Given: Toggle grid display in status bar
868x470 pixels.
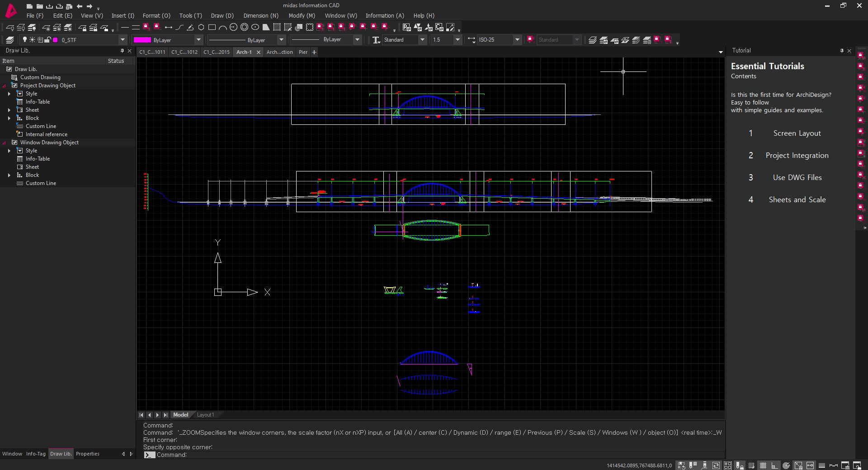Looking at the screenshot, I should click(763, 465).
